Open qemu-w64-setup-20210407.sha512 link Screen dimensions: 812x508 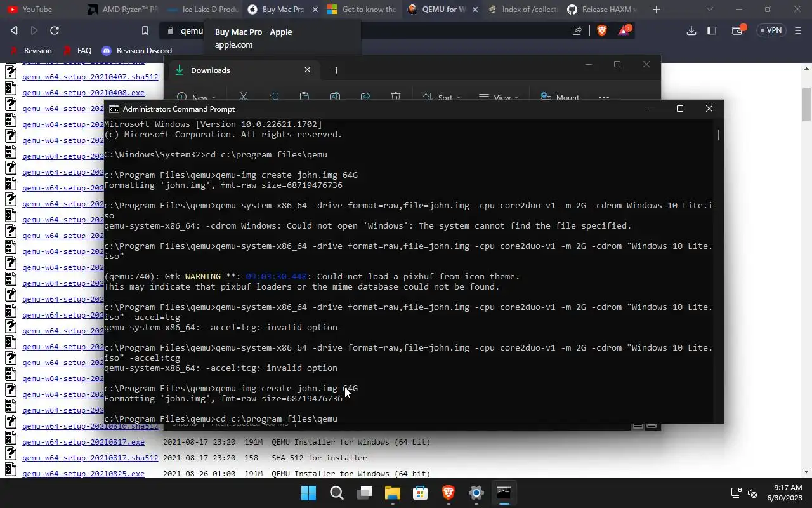[x=90, y=77]
